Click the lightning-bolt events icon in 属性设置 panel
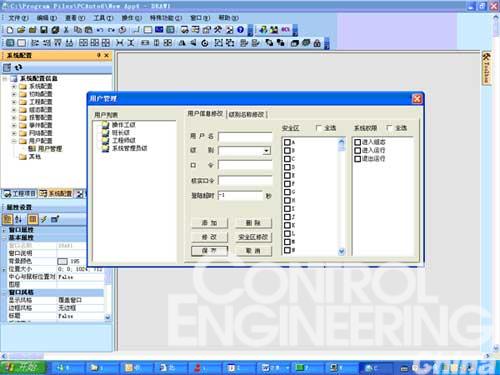 point(44,219)
